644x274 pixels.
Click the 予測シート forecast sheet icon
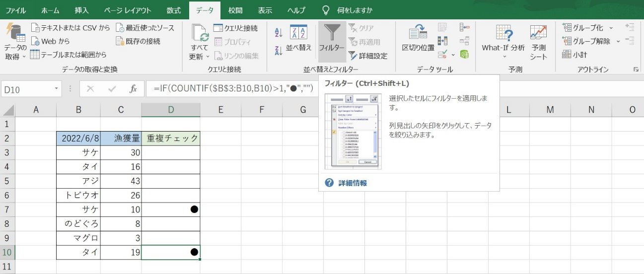coord(538,33)
